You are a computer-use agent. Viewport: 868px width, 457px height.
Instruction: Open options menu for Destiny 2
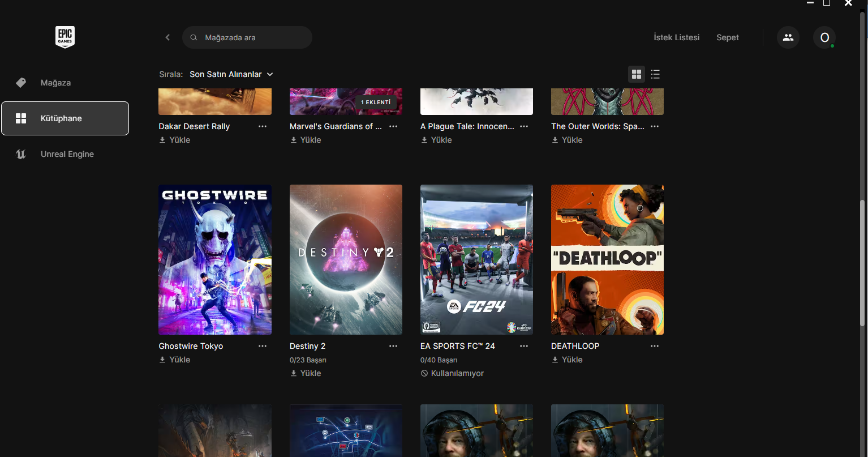393,346
